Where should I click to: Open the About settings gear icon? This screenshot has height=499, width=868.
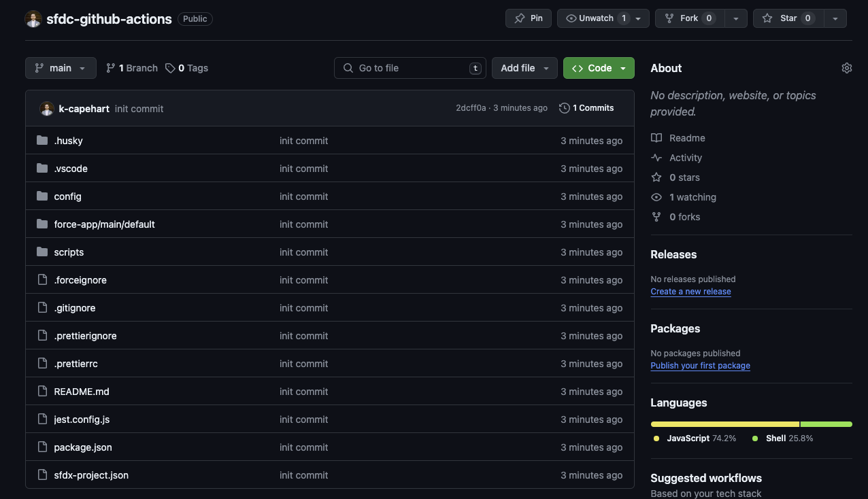click(x=846, y=67)
